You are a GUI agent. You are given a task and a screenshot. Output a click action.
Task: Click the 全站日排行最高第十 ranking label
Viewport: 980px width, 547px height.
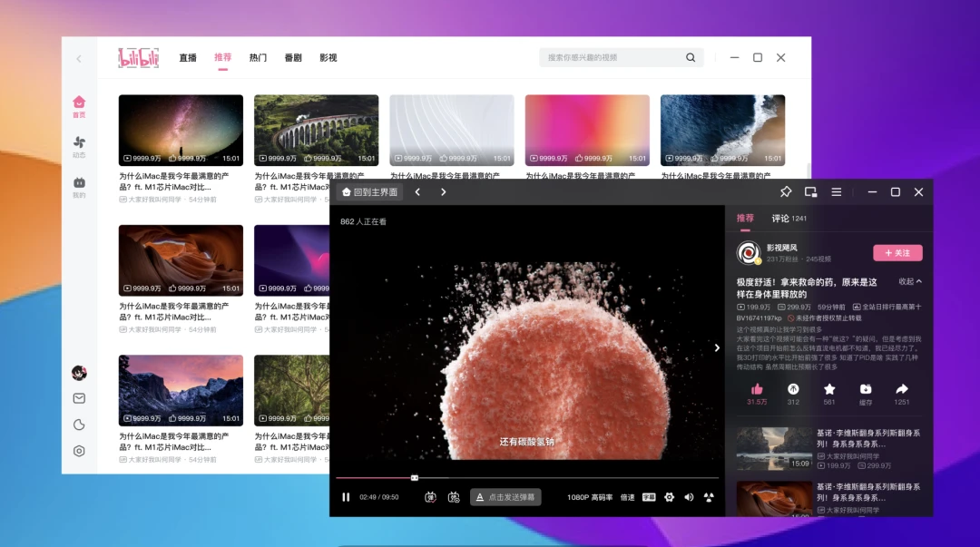tap(887, 307)
